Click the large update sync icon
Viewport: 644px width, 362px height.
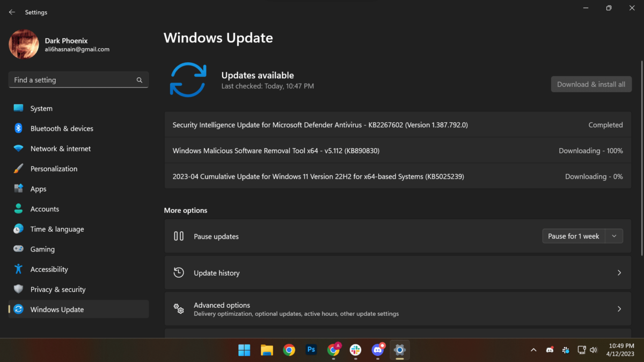(x=188, y=79)
